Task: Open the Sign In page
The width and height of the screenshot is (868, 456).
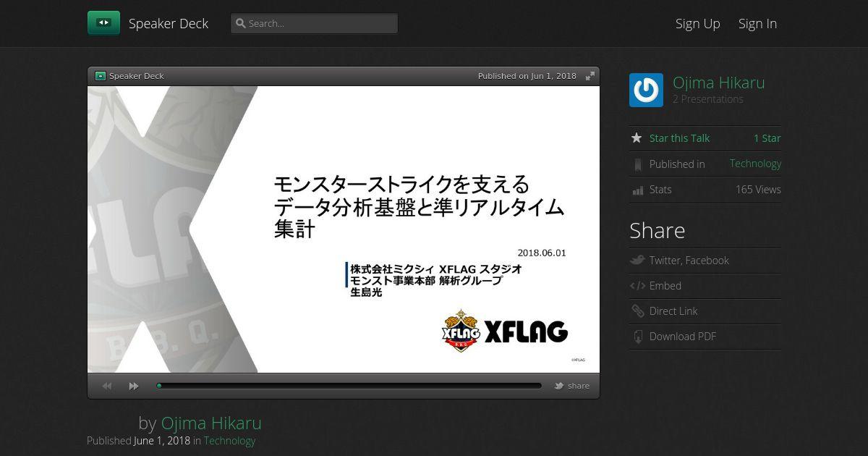Action: pyautogui.click(x=757, y=23)
